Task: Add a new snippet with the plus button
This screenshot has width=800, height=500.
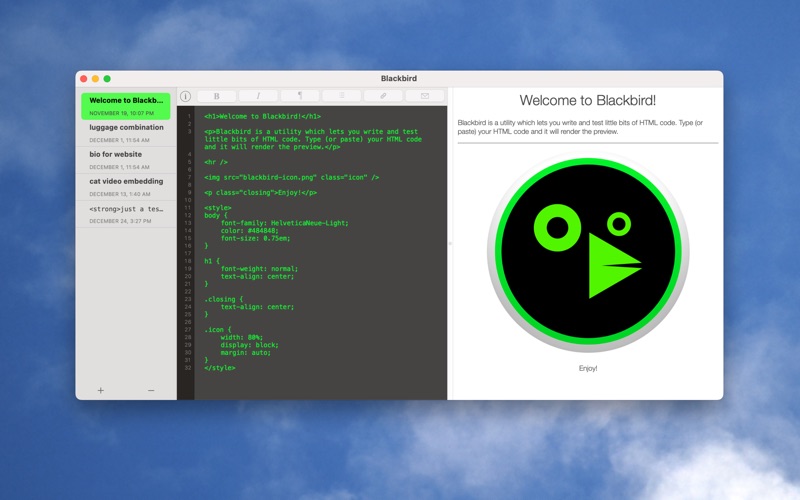Action: pos(101,390)
